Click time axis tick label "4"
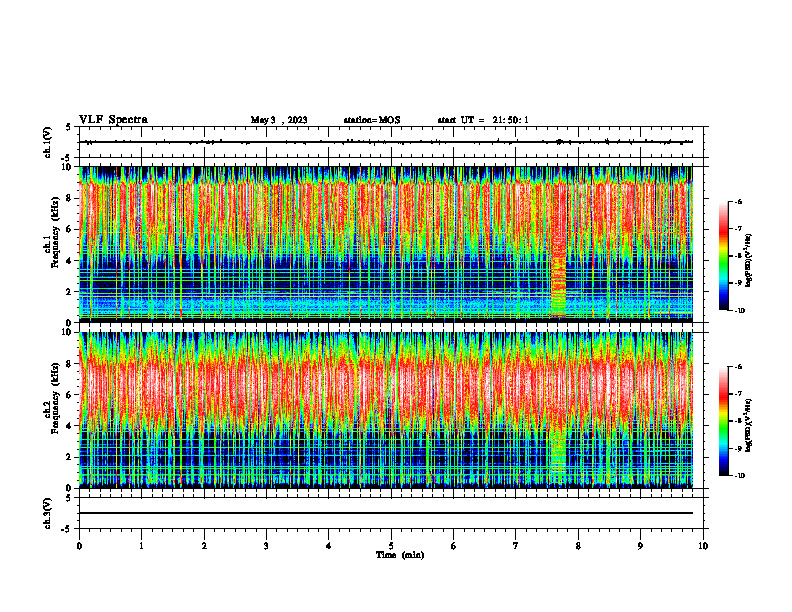This screenshot has width=792, height=612. (329, 546)
